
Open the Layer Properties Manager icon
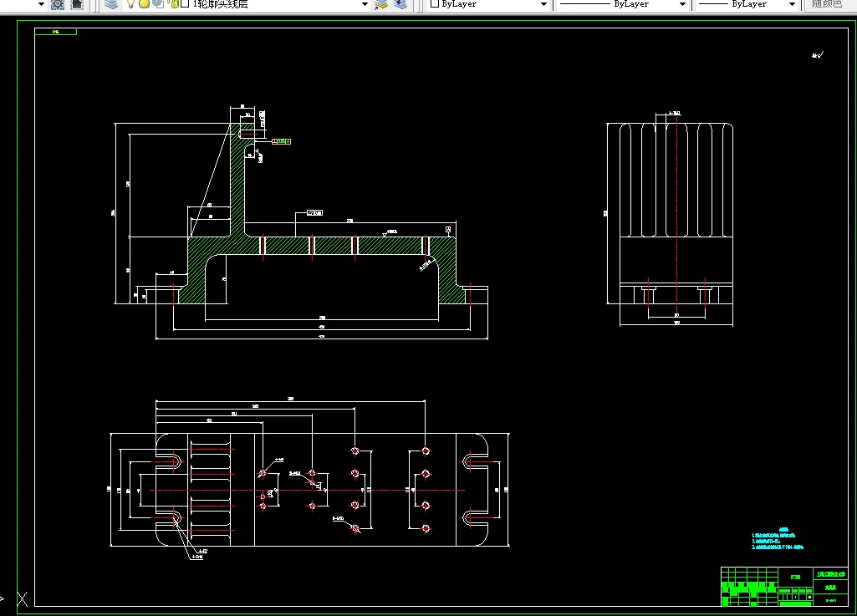pyautogui.click(x=111, y=4)
